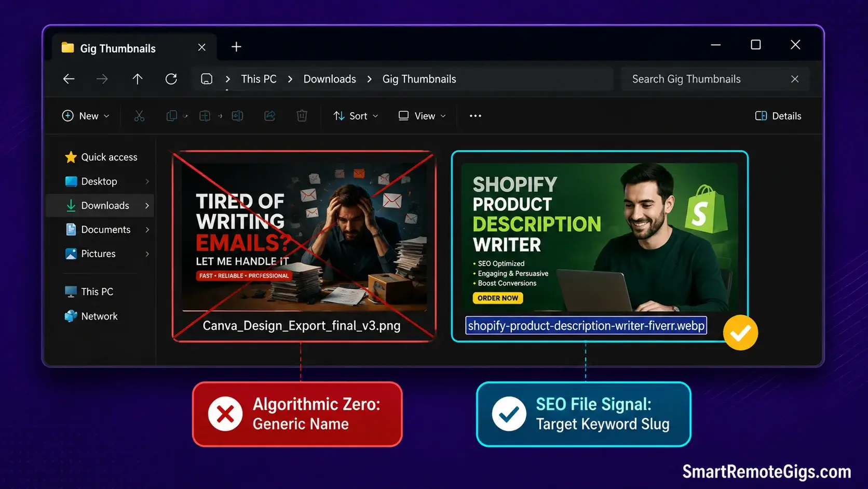Expand chevron before This PC breadcrumb

[x=227, y=79]
